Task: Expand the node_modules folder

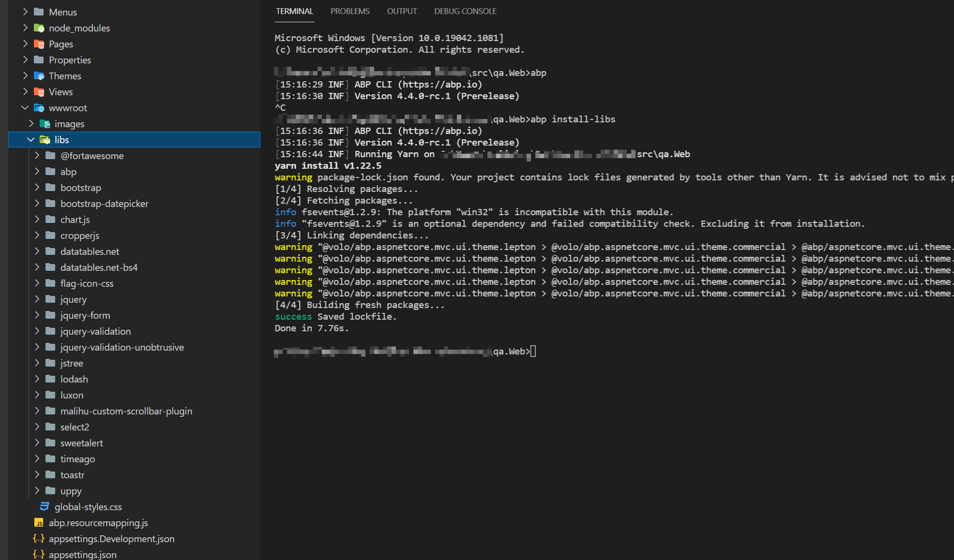Action: coord(26,28)
